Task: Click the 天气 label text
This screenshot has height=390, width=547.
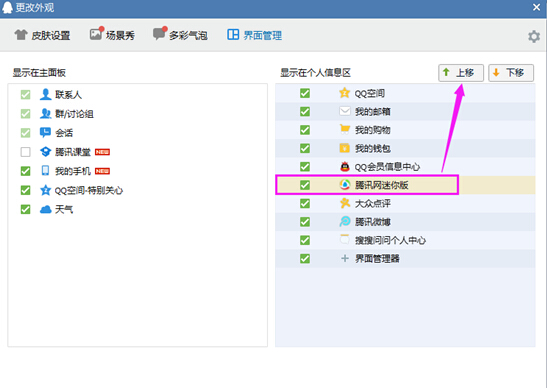Action: [x=64, y=209]
